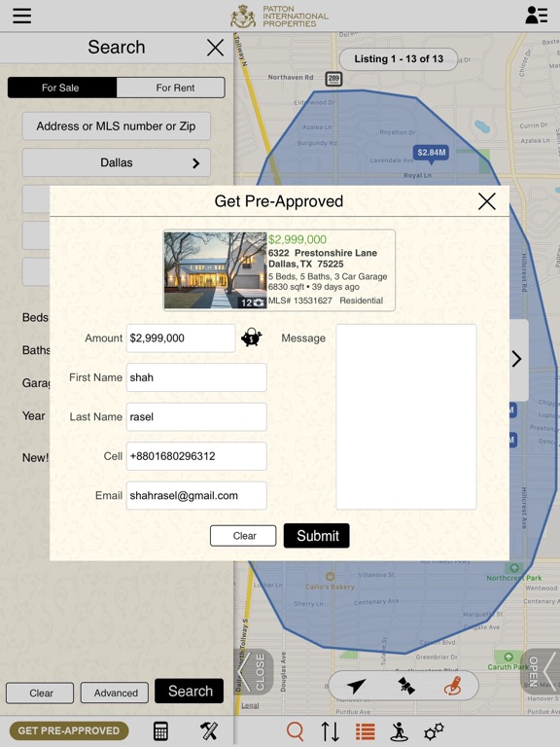Image resolution: width=560 pixels, height=747 pixels.
Task: Select the For Sale tab
Action: tap(62, 88)
